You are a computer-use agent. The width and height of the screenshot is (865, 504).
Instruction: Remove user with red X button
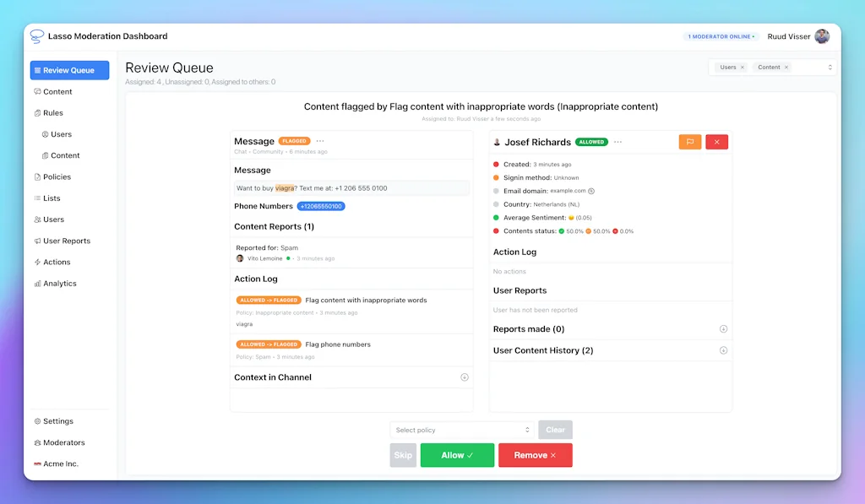pos(716,142)
